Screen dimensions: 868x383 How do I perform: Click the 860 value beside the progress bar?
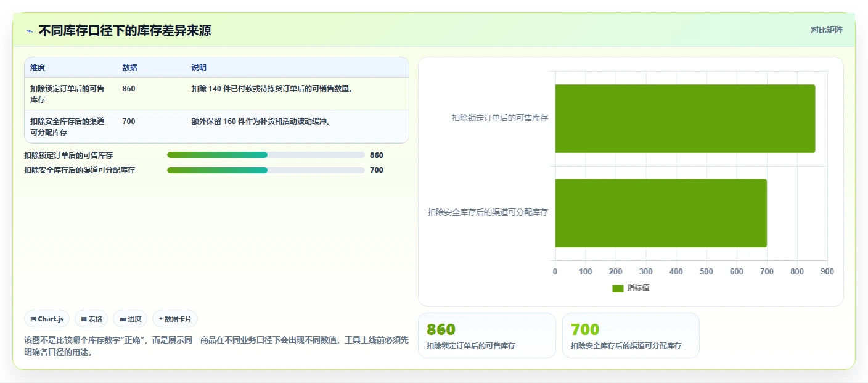pyautogui.click(x=377, y=155)
